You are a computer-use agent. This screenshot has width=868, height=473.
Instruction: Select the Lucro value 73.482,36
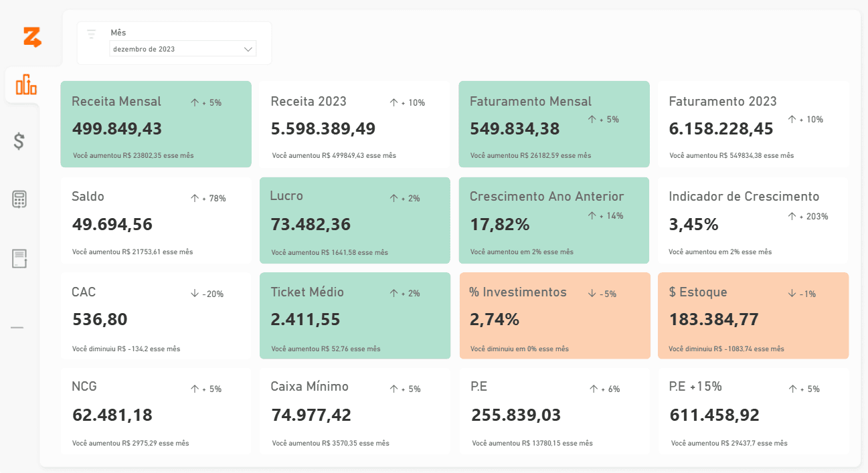click(311, 224)
